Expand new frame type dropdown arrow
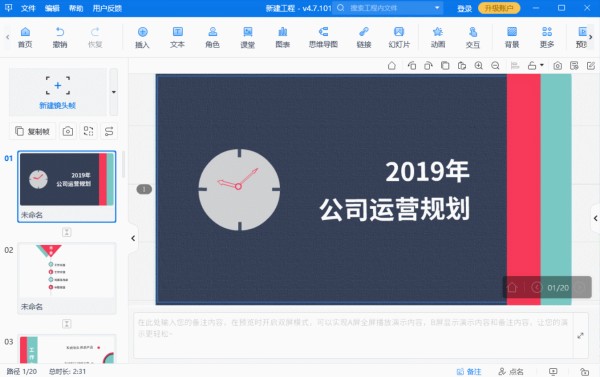Image resolution: width=600 pixels, height=377 pixels. click(x=114, y=92)
